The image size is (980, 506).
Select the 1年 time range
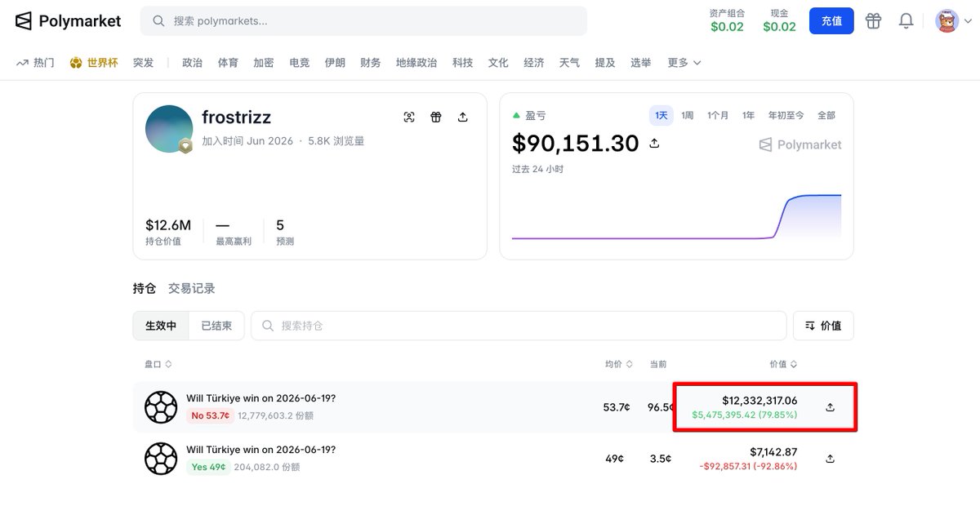(748, 116)
